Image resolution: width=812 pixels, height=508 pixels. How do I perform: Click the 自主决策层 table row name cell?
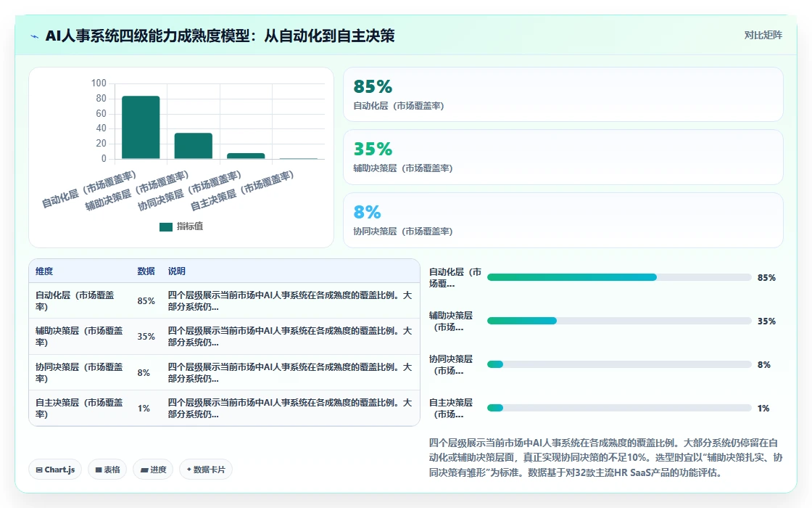point(80,409)
